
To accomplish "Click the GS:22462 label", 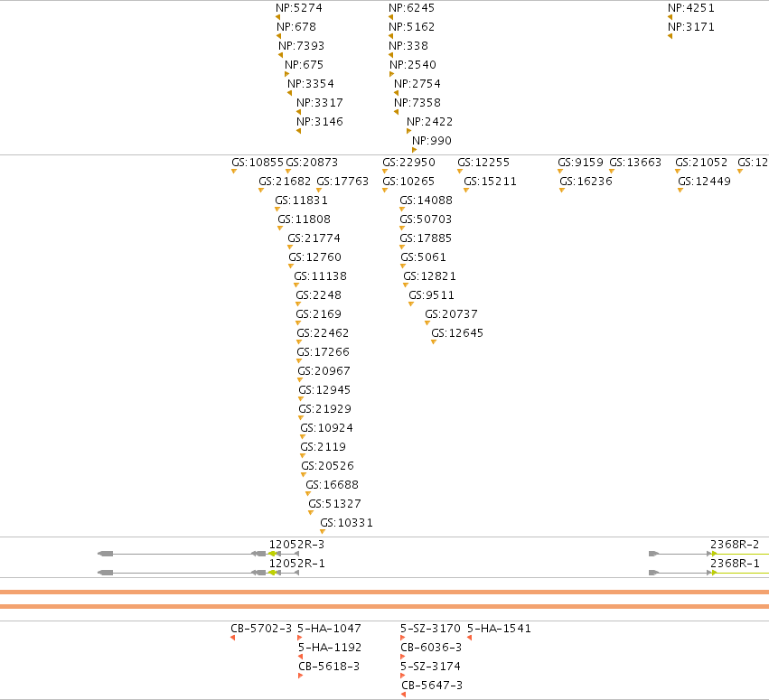I will tap(323, 333).
